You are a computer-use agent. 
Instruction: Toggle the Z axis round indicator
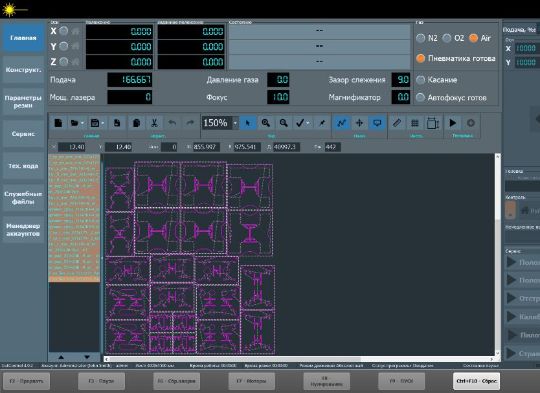pos(63,62)
